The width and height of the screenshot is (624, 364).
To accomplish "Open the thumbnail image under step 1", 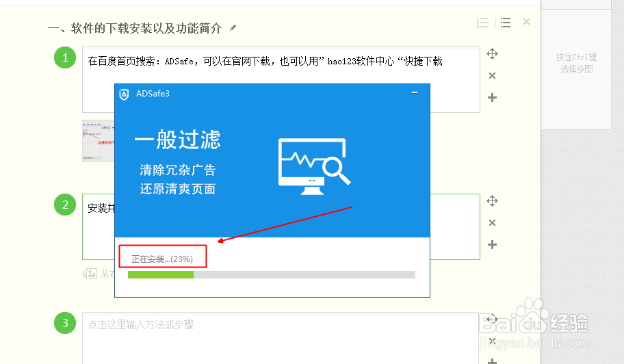I will coord(99,141).
